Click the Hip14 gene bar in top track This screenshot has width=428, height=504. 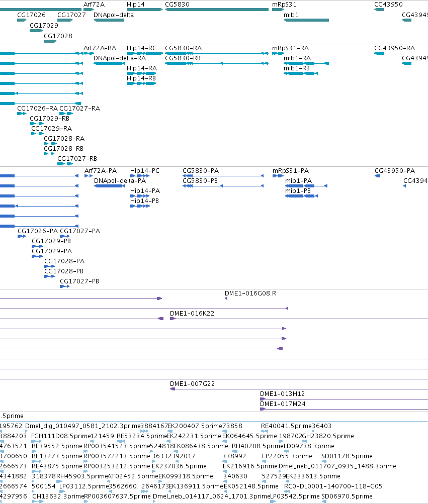tap(145, 10)
